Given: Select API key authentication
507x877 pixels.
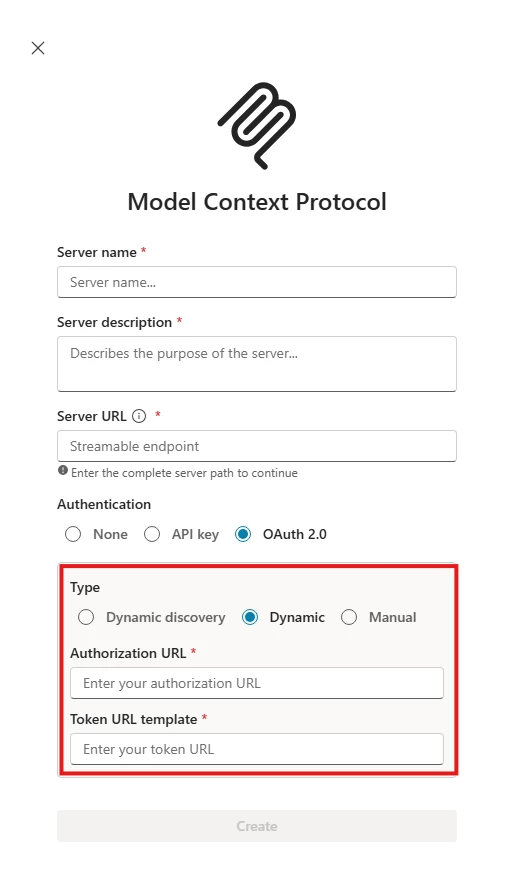Looking at the screenshot, I should (x=152, y=534).
